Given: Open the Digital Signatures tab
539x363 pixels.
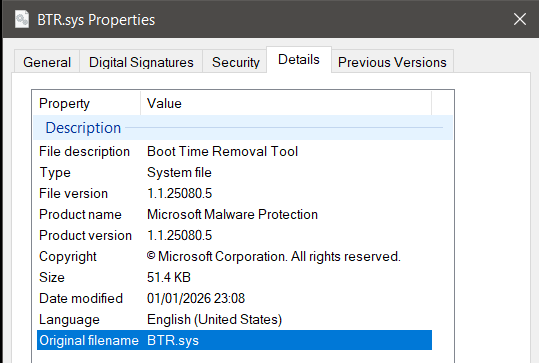Looking at the screenshot, I should click(x=141, y=62).
